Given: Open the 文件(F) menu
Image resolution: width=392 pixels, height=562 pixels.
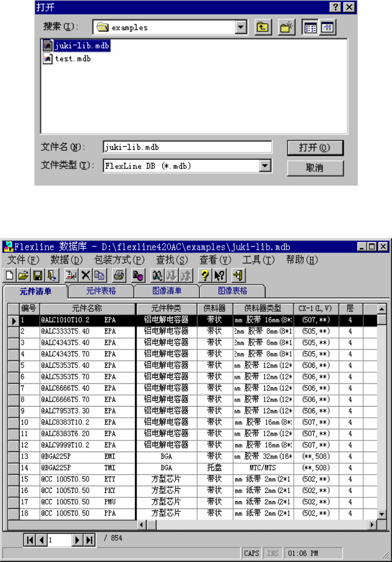Looking at the screenshot, I should pyautogui.click(x=23, y=260).
